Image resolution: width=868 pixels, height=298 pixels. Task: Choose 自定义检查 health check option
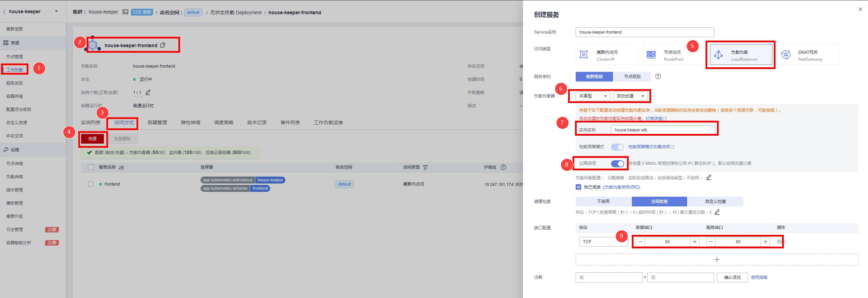pyautogui.click(x=715, y=201)
